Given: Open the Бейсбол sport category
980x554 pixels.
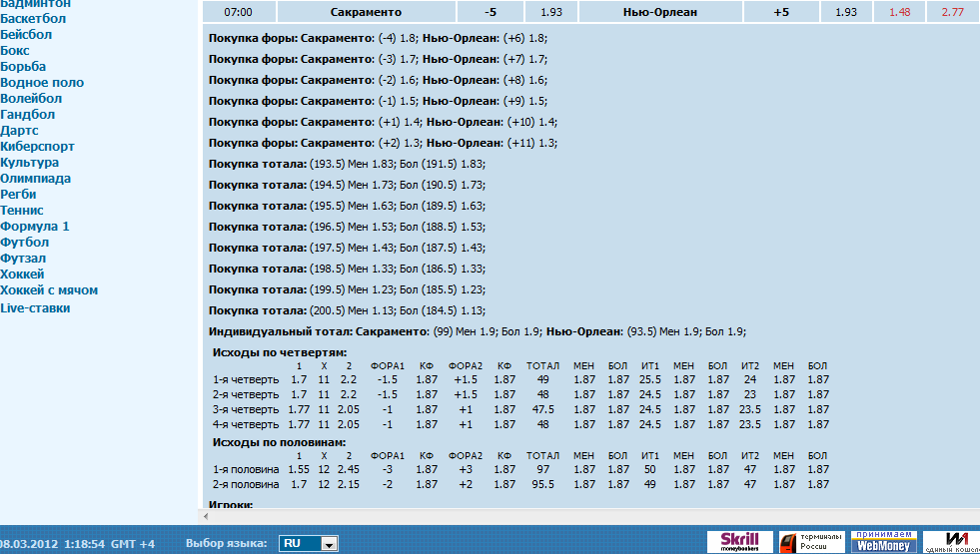Looking at the screenshot, I should tap(26, 35).
